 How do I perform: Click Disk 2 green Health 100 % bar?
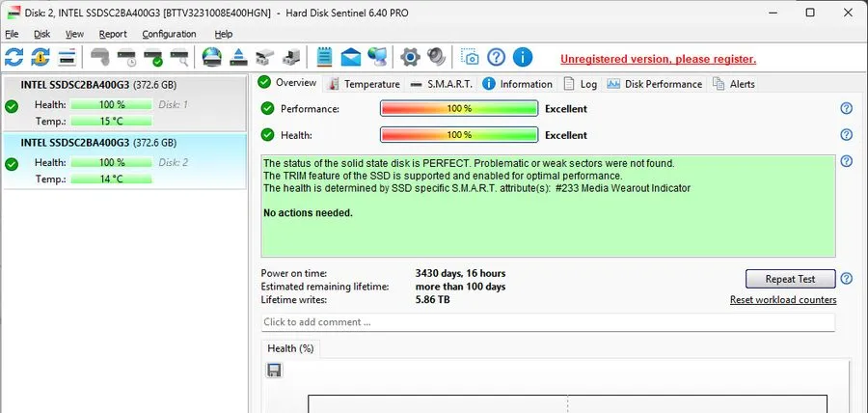(111, 162)
